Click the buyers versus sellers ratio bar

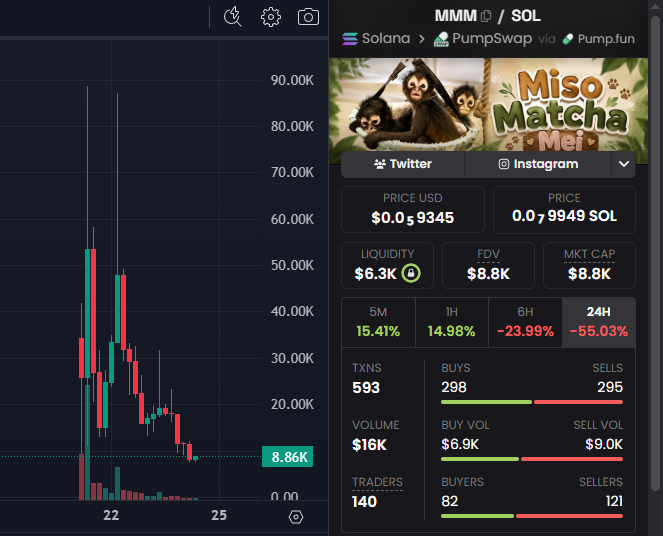[x=531, y=516]
